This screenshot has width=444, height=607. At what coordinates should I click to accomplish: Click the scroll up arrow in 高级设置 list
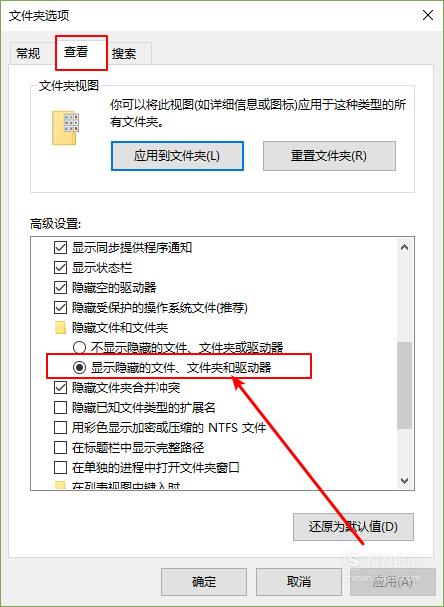[405, 247]
